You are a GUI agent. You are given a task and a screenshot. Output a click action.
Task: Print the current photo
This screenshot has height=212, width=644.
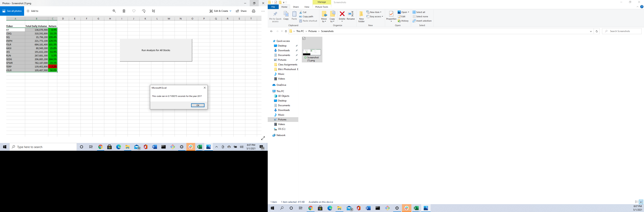pos(253,11)
